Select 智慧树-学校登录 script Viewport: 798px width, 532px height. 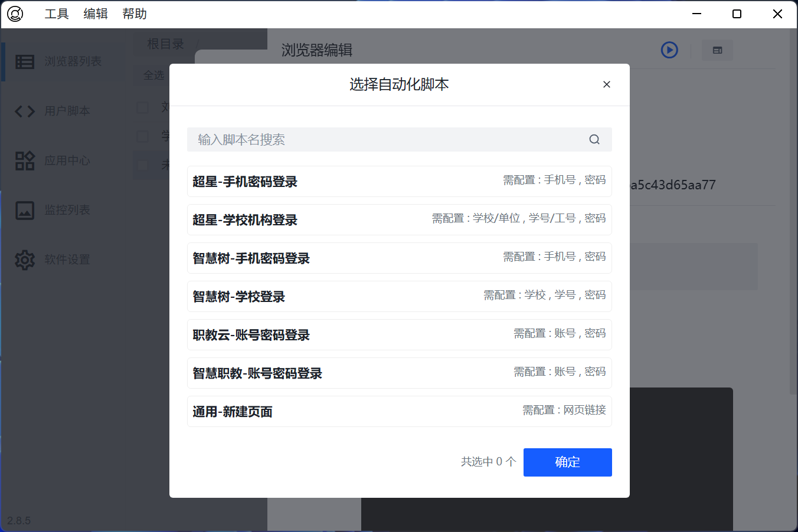399,297
